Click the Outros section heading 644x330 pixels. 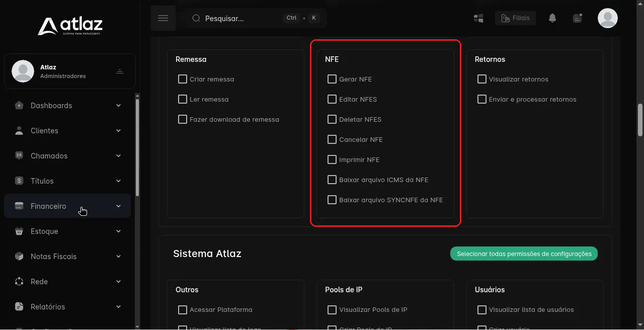[x=187, y=289]
